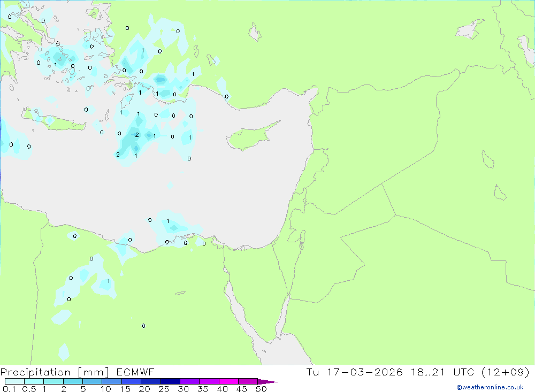The height and width of the screenshot is (392, 535).
Task: Click legend label '15'
Action: click(x=125, y=389)
